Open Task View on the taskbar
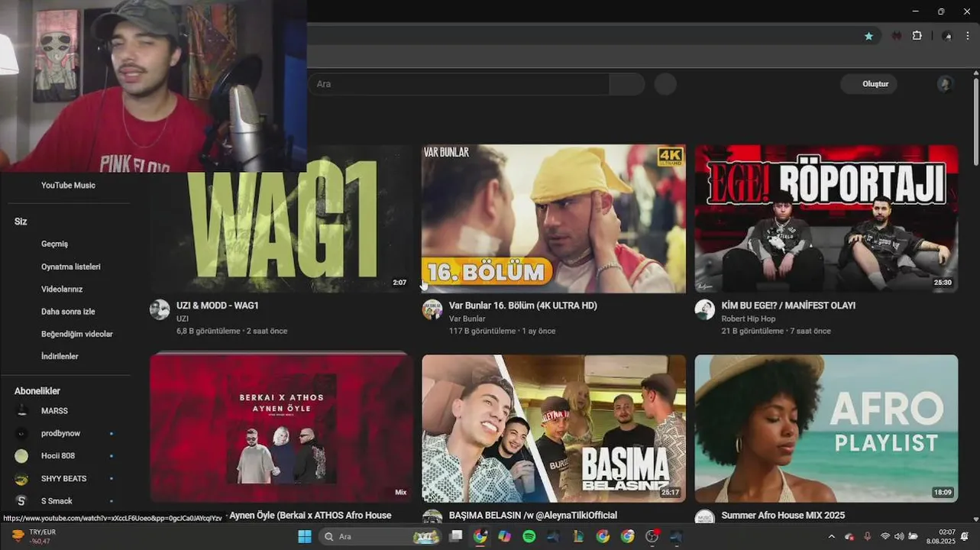Screen dimensions: 980x550 click(x=455, y=536)
